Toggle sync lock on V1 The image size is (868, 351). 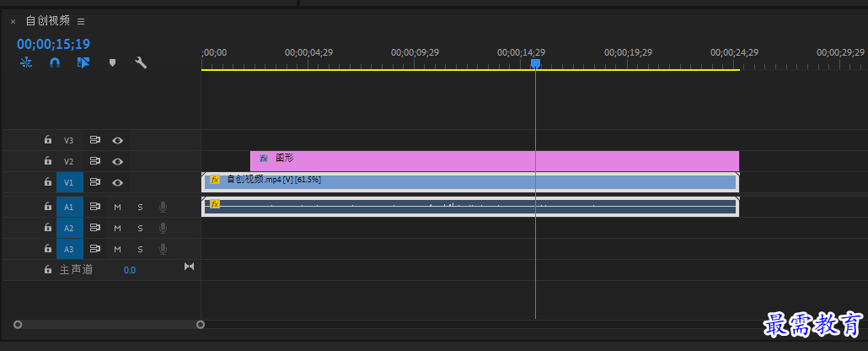(95, 182)
